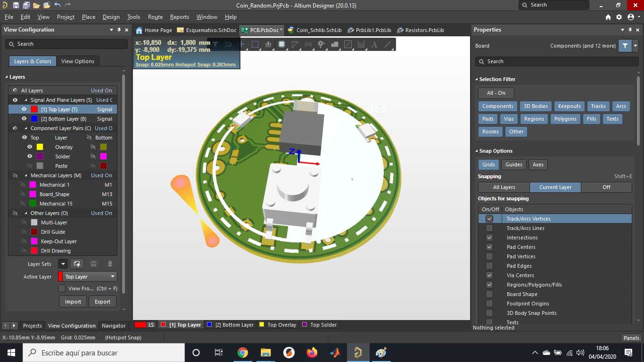The width and height of the screenshot is (644, 362).
Task: Enable the Pad Vertices snapping checkbox
Action: pos(489,256)
